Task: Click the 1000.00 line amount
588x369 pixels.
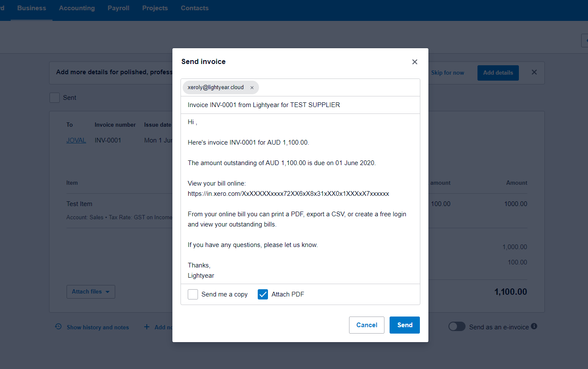Action: coord(516,204)
